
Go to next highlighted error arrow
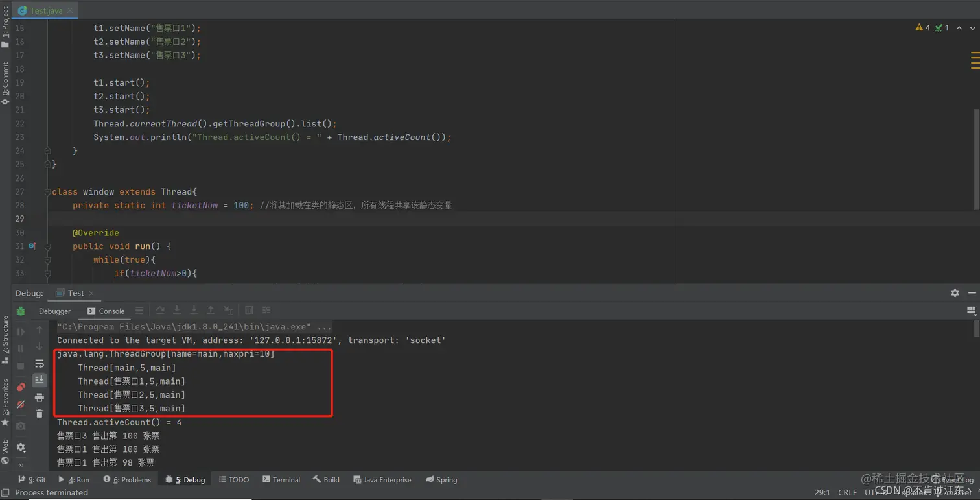pos(972,28)
